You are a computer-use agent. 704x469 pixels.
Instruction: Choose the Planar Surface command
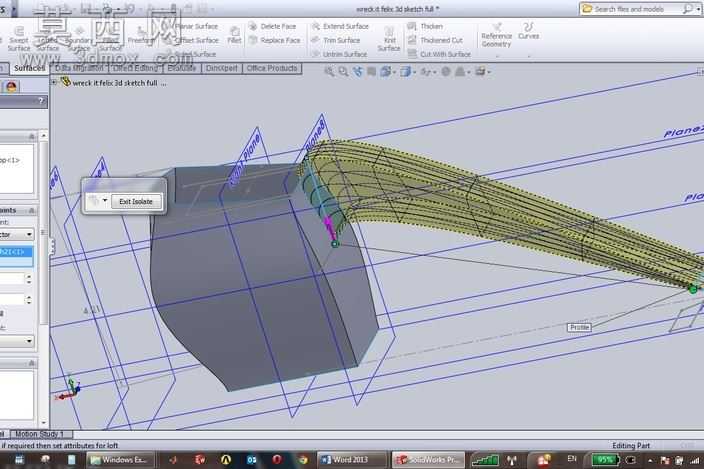tap(192, 26)
